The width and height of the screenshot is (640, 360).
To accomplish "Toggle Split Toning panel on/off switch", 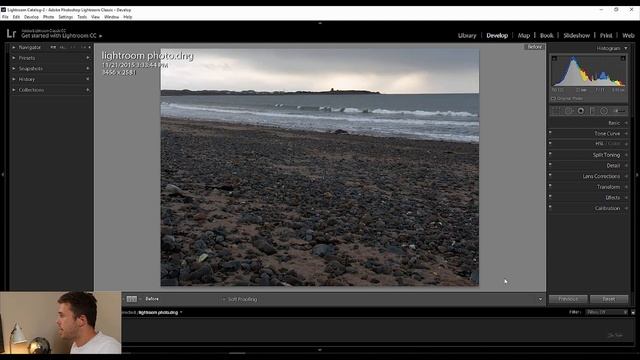I will click(550, 153).
